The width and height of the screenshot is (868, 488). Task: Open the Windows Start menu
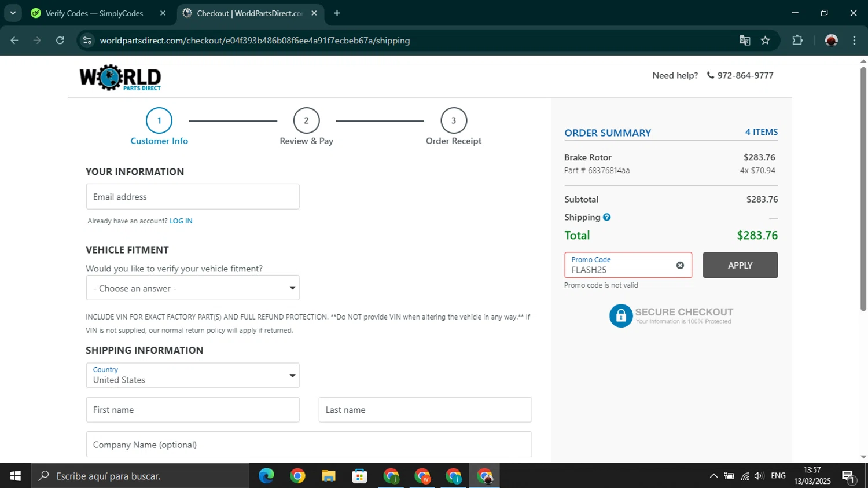[x=16, y=476]
